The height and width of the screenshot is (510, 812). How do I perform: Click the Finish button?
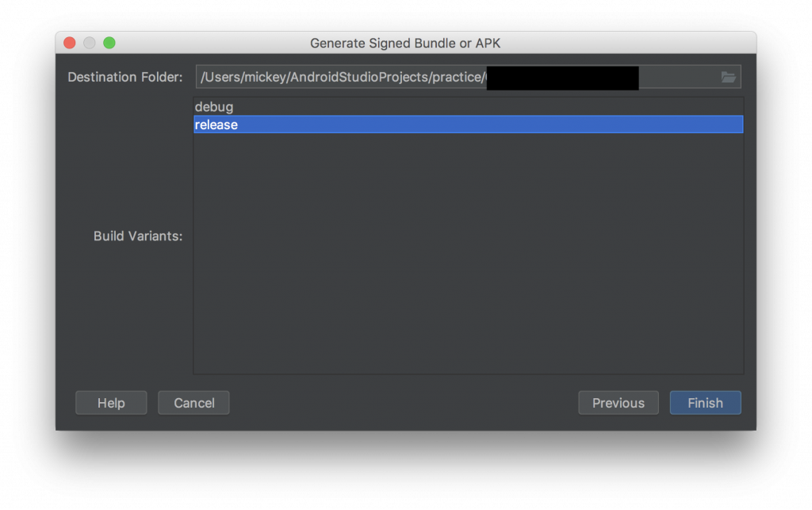click(x=705, y=403)
